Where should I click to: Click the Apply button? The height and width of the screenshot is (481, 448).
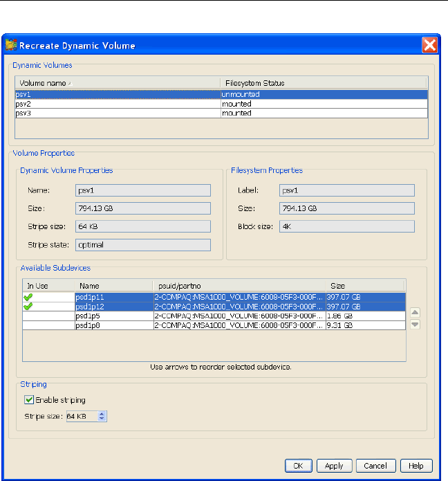pyautogui.click(x=334, y=466)
